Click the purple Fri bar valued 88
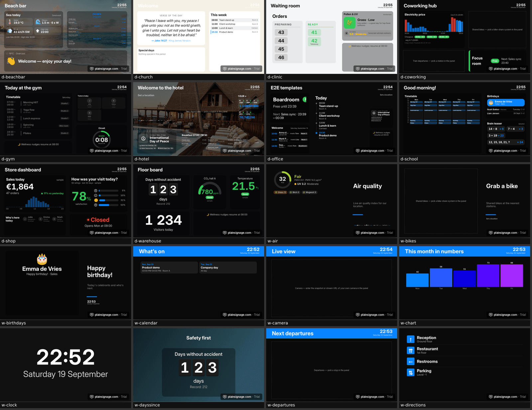This screenshot has width=532, height=410. pyautogui.click(x=512, y=276)
